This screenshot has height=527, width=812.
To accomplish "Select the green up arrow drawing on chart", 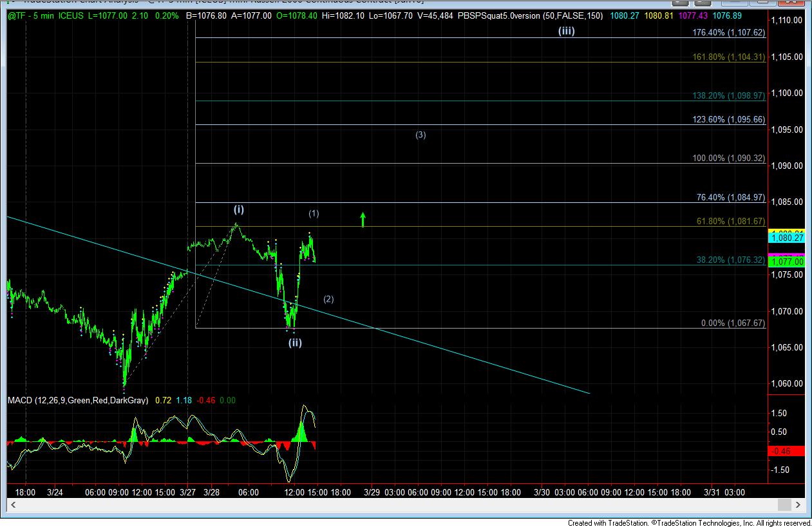I will click(x=363, y=220).
